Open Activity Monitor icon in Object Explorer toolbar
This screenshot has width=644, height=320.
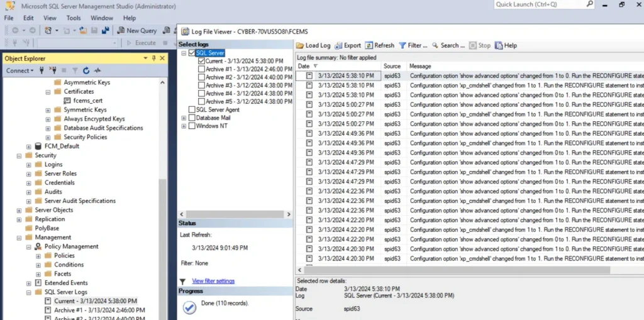tap(97, 70)
